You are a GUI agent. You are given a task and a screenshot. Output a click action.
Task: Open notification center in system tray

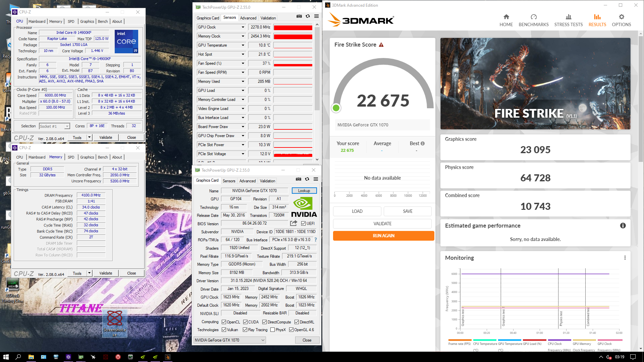(633, 357)
